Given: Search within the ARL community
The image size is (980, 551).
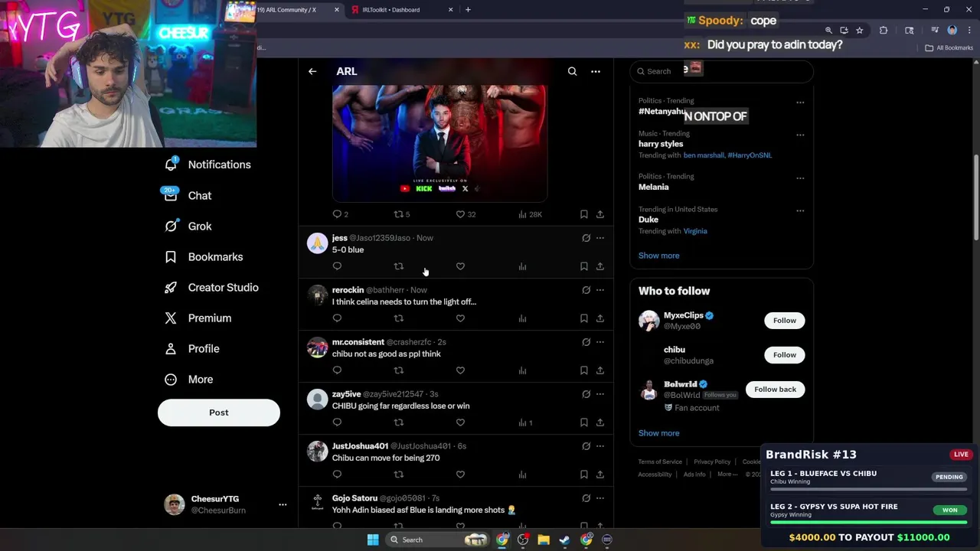Looking at the screenshot, I should (572, 71).
